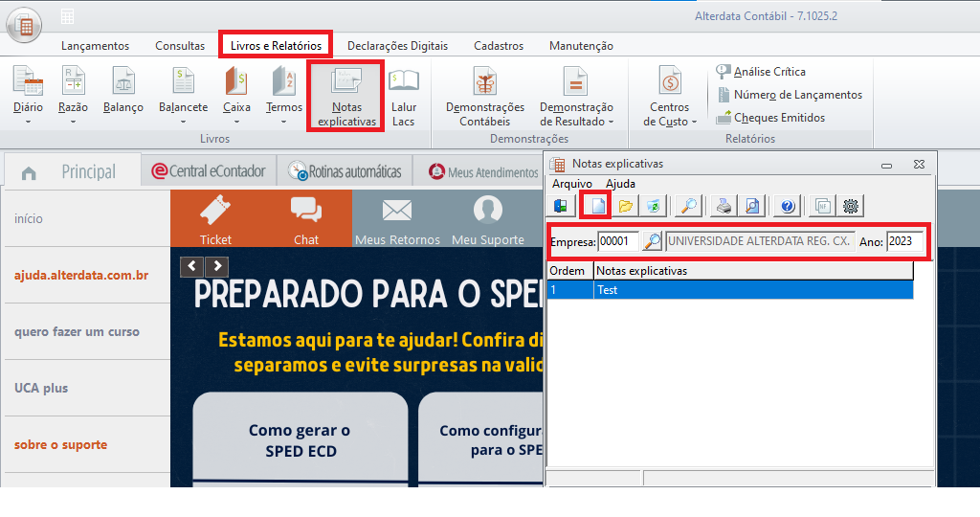The width and height of the screenshot is (980, 517).
Task: Select the Test note row
Action: (x=730, y=289)
